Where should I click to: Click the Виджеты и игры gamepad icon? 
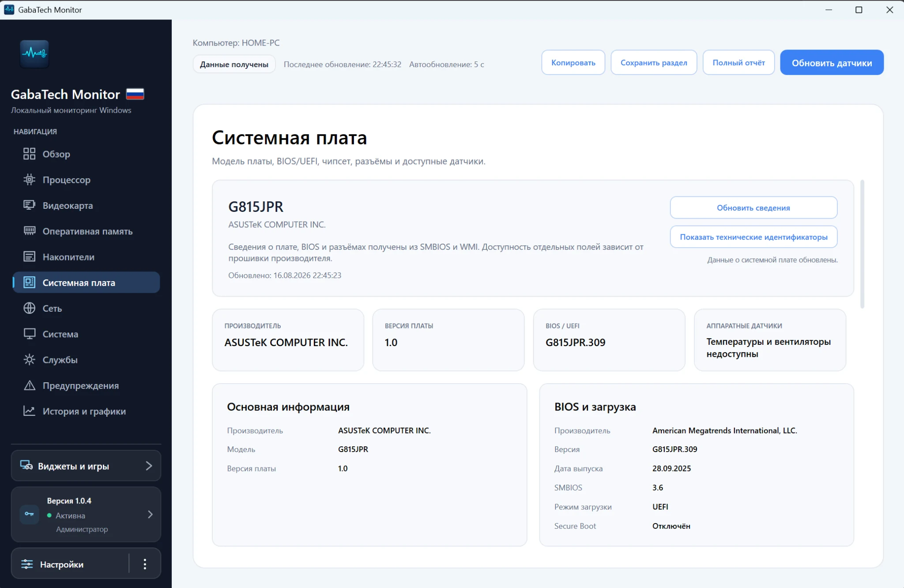26,466
